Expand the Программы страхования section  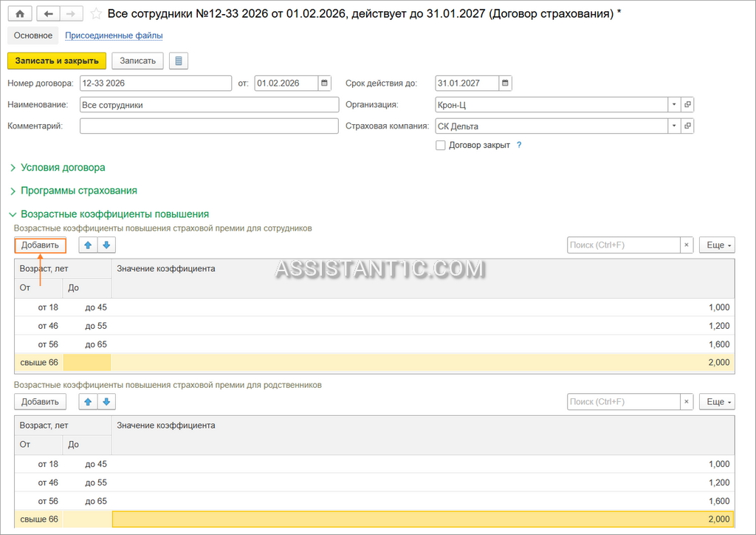coord(73,191)
